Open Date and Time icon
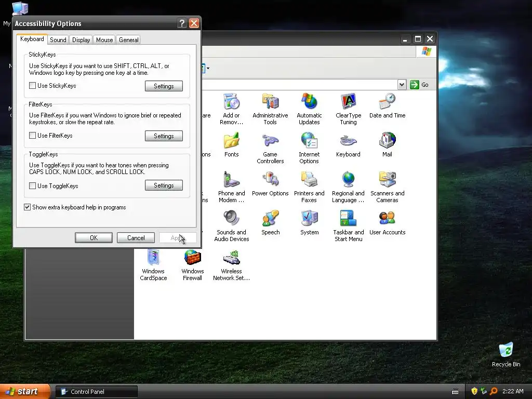Viewport: 532px width, 399px height. pos(387,105)
